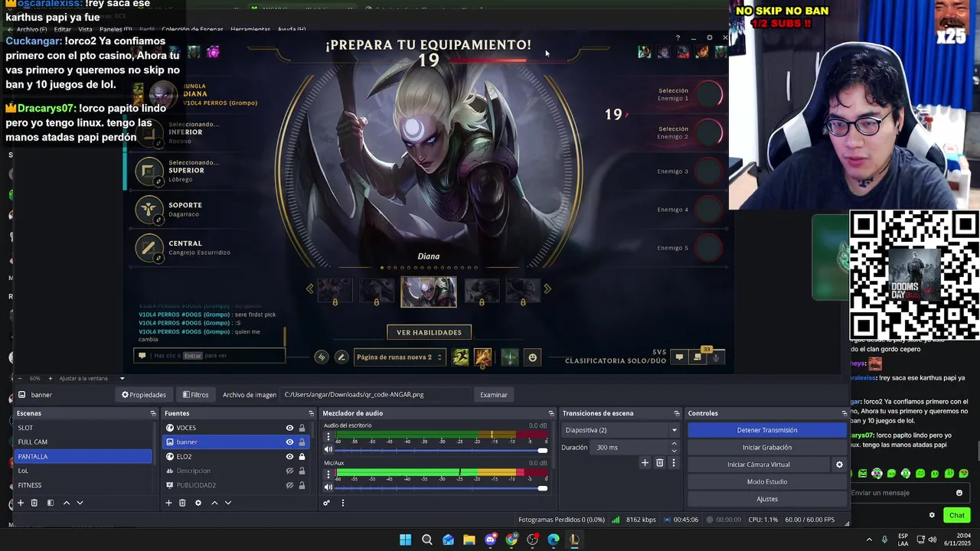The image size is (980, 551).
Task: Undock the Transiciones de escena panel
Action: click(677, 413)
